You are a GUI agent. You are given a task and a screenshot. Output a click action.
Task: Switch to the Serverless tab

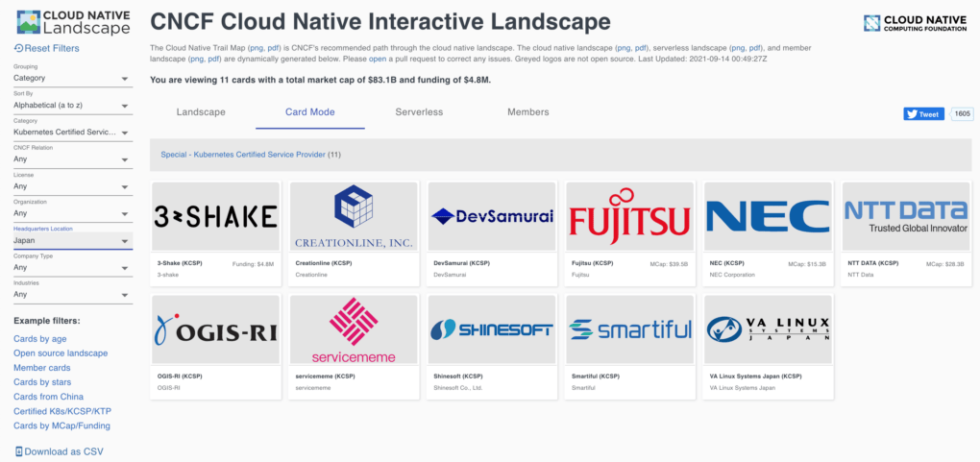[419, 112]
